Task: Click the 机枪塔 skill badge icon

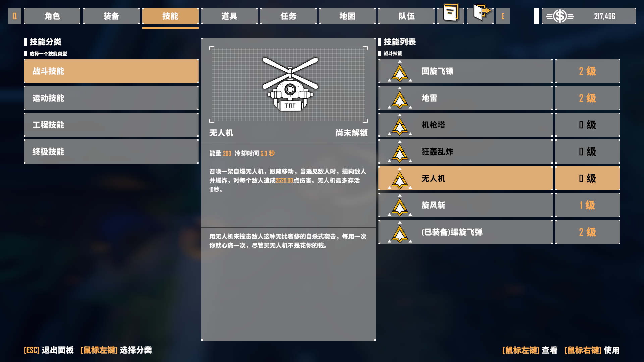Action: tap(400, 125)
